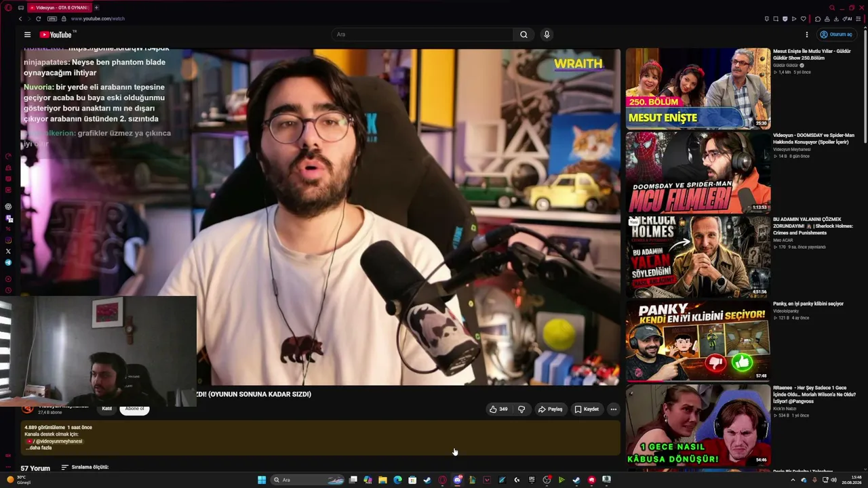The height and width of the screenshot is (488, 868).
Task: Expand description with ...daha fazla
Action: pyautogui.click(x=39, y=448)
